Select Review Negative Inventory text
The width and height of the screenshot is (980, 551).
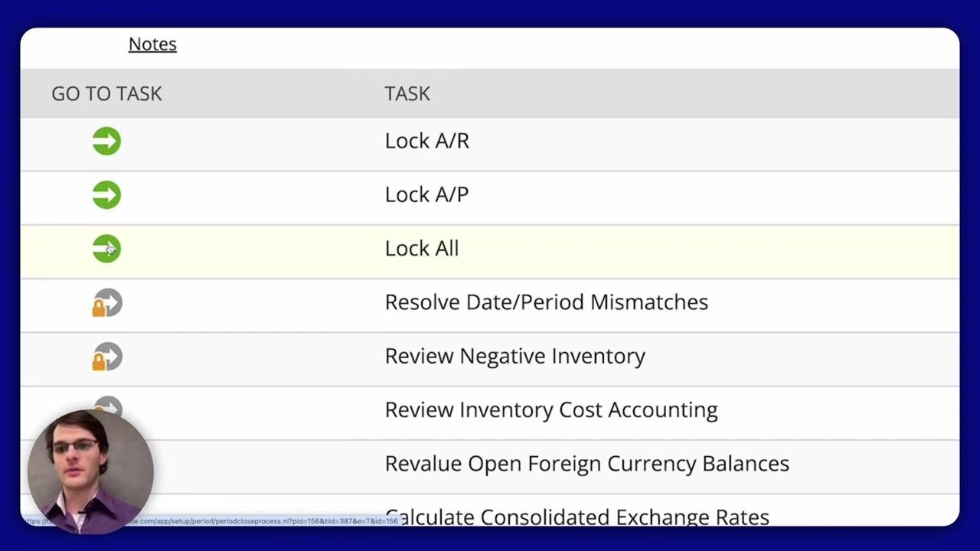coord(514,356)
